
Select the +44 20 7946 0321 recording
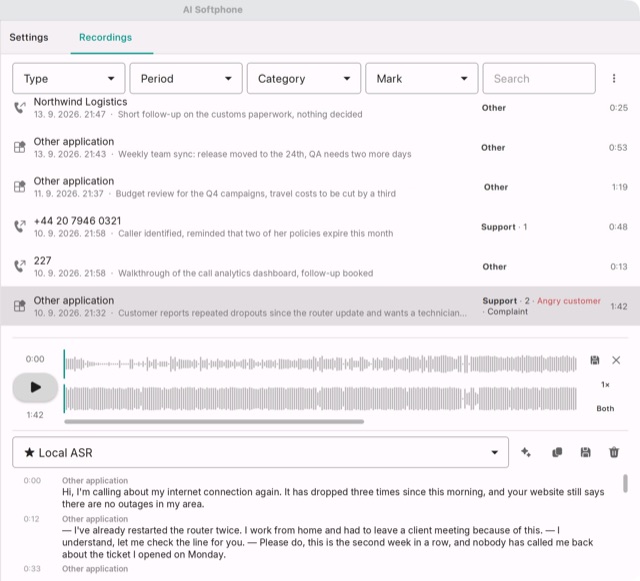(320, 227)
